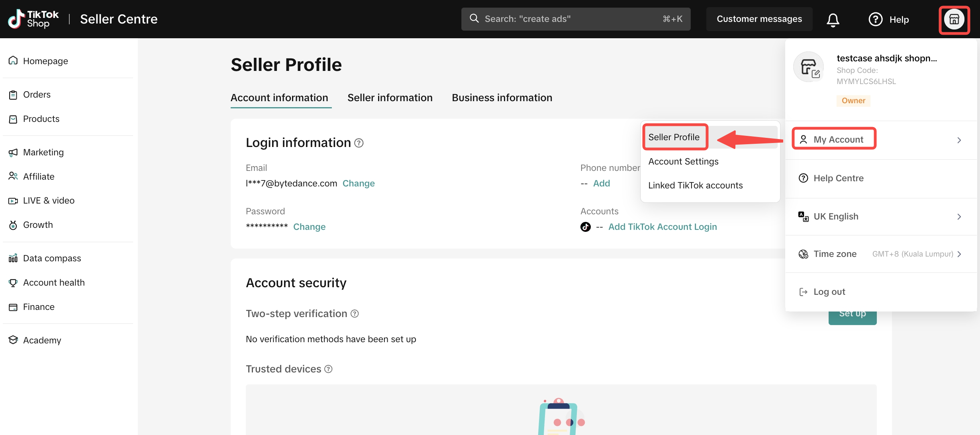This screenshot has width=980, height=435.
Task: Click the shop name testcase ahsdjk
Action: click(887, 58)
